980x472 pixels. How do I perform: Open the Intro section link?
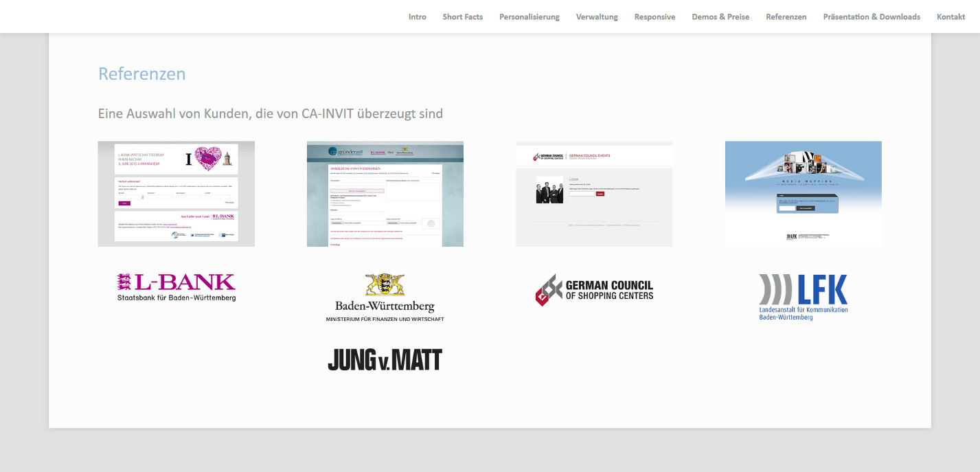point(418,16)
